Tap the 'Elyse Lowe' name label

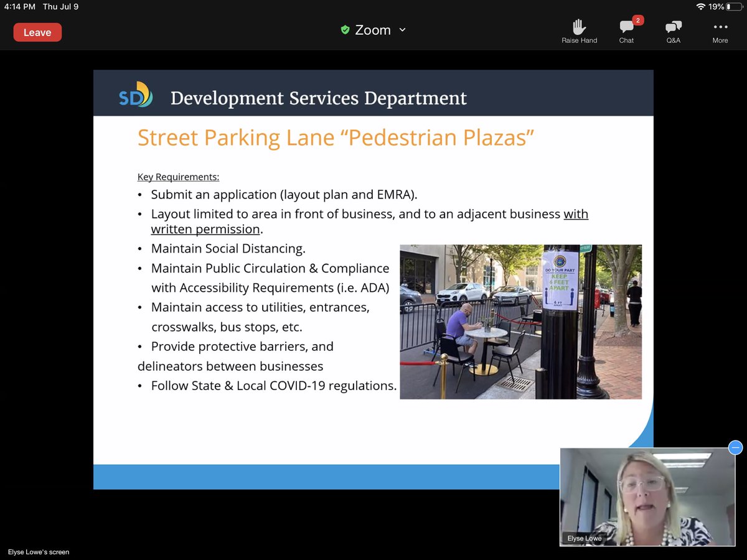pos(584,538)
